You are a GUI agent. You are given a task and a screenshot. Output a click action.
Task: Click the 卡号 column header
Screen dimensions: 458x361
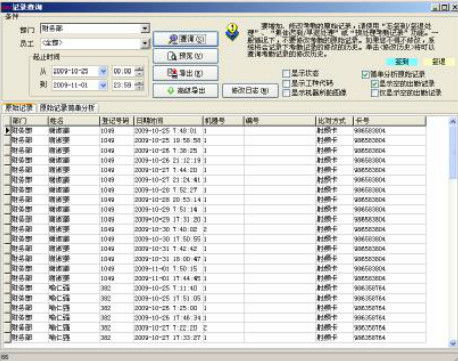389,121
